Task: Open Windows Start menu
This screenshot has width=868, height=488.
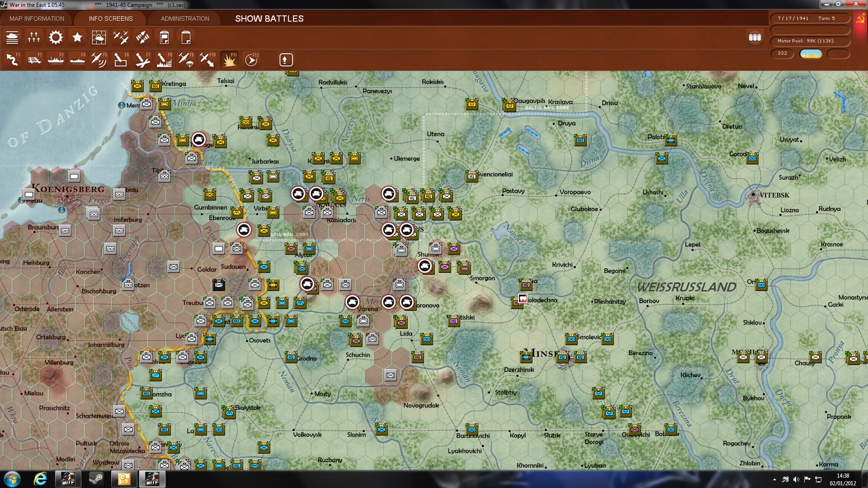Action: pos(12,479)
